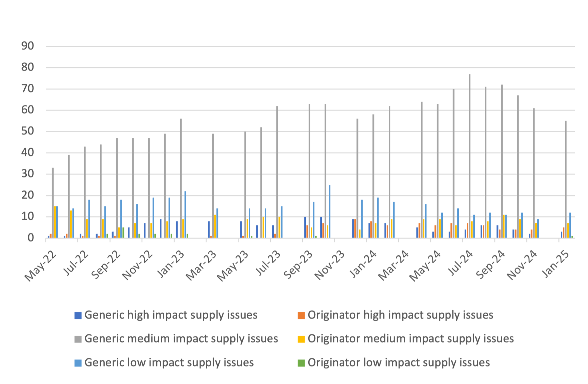Click the tallest grey bar in the chart
This screenshot has height=384, width=588.
[x=469, y=156]
